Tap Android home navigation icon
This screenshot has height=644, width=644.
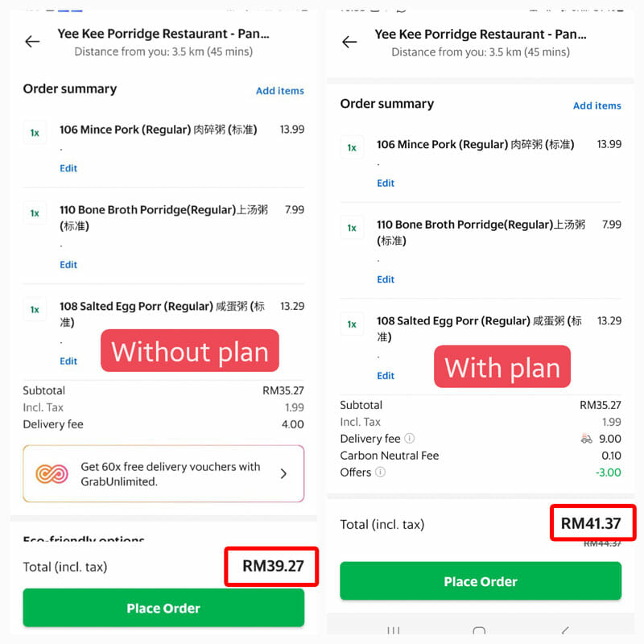tap(479, 630)
